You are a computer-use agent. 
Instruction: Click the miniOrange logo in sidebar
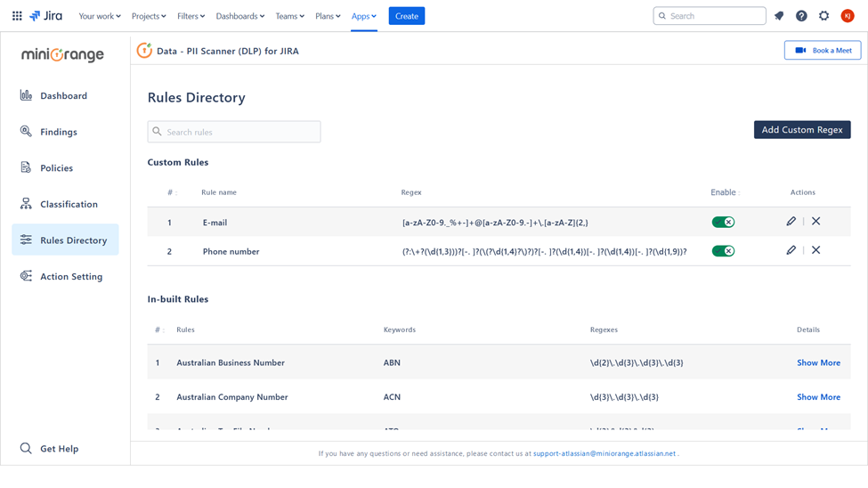tap(62, 54)
